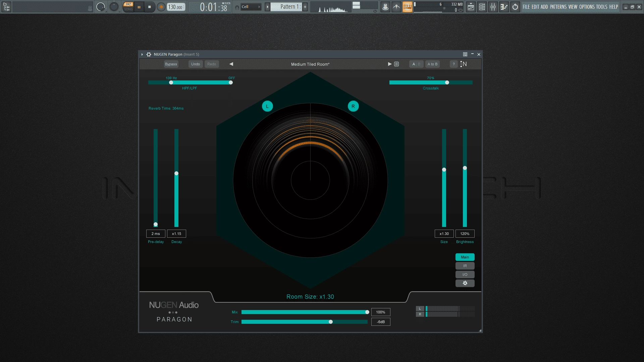Viewport: 644px width, 362px height.
Task: Open the playlist view icon
Action: coord(471,7)
